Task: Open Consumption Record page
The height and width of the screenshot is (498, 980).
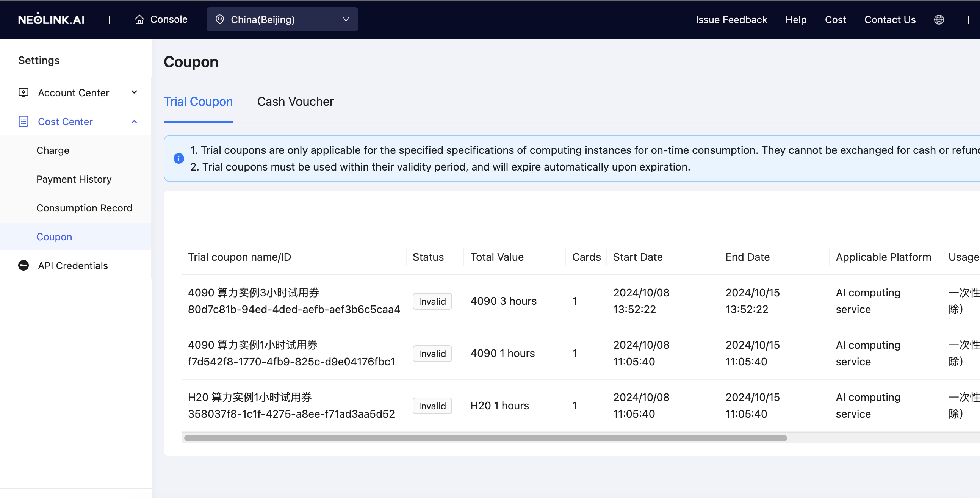Action: point(85,208)
